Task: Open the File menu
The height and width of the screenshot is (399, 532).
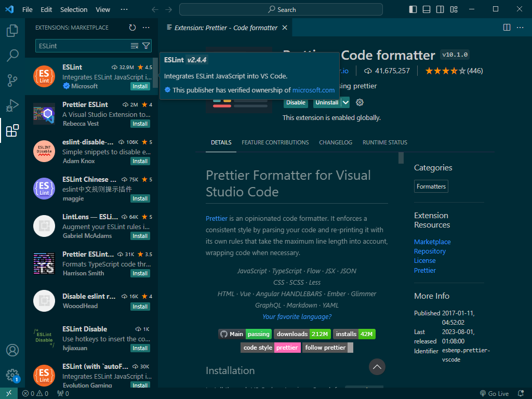Action: point(28,9)
